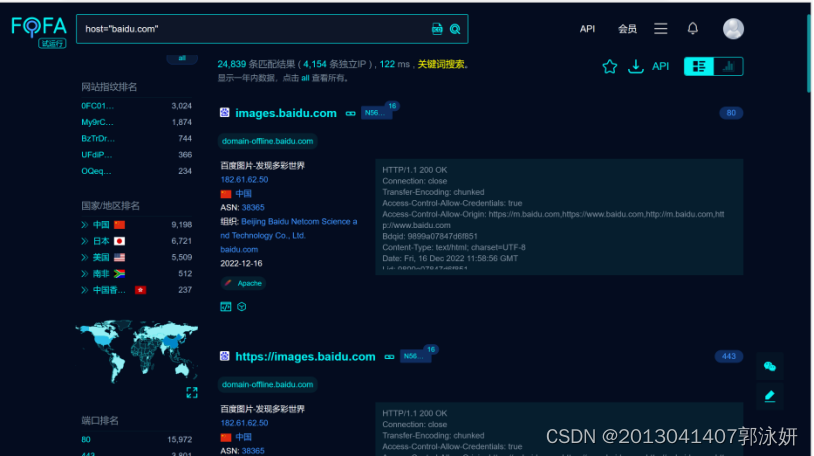Click domain-offline.baidu.com tag in first result

point(267,141)
